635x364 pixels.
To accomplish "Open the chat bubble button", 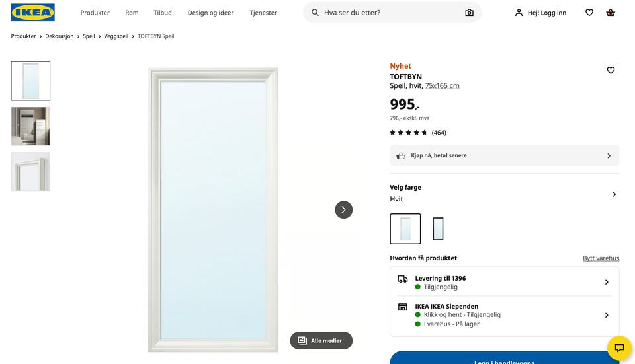I will 619,348.
